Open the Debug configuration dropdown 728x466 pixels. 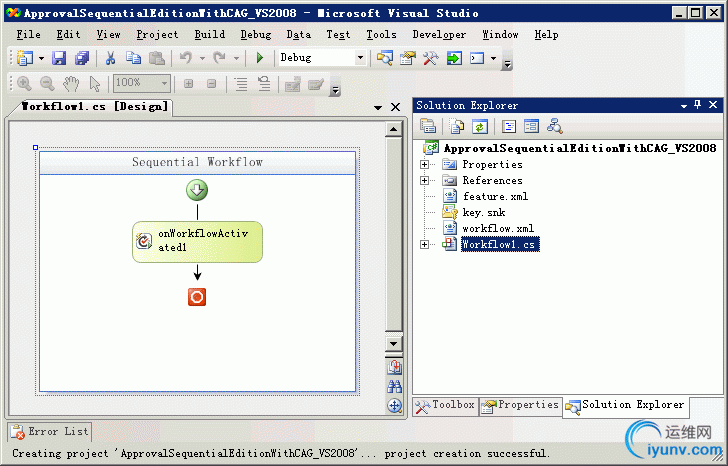coord(360,58)
